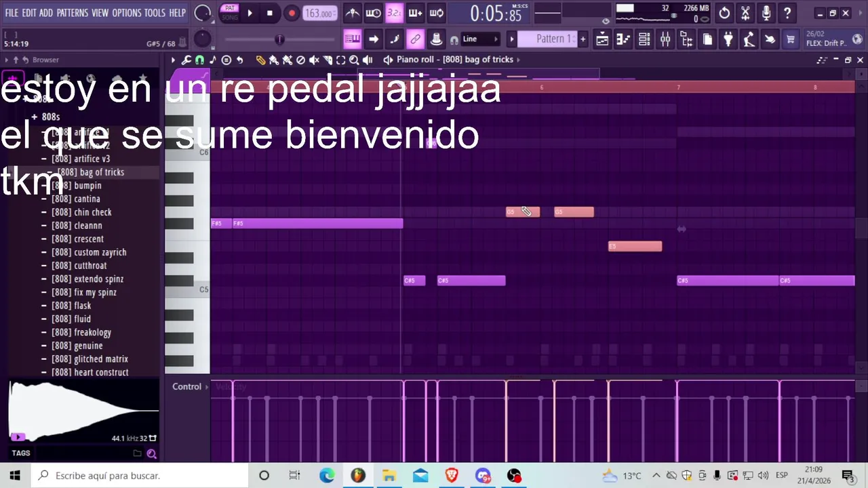Open the Playlist view from the toolbar
This screenshot has width=868, height=488.
coord(602,39)
